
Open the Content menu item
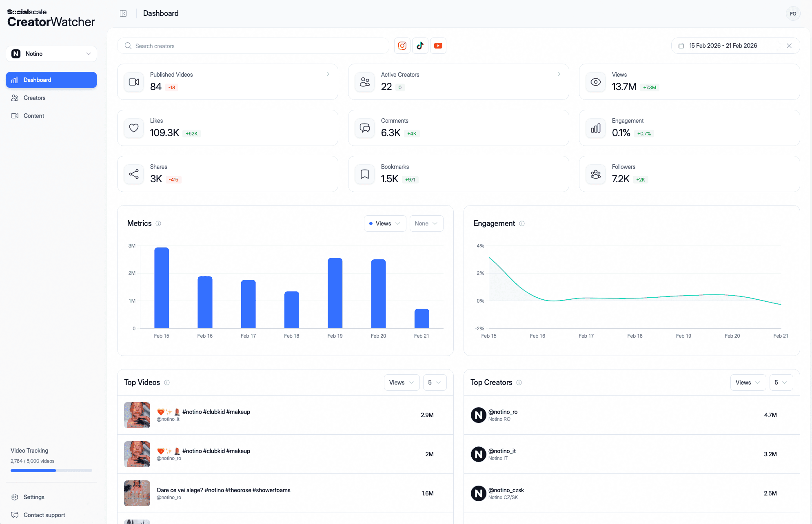point(33,116)
